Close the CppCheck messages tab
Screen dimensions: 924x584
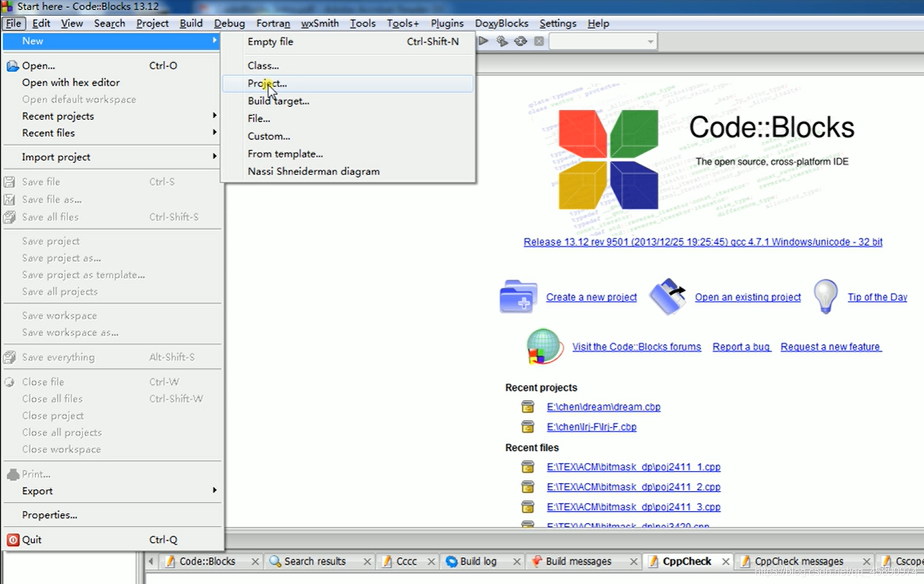click(x=866, y=562)
